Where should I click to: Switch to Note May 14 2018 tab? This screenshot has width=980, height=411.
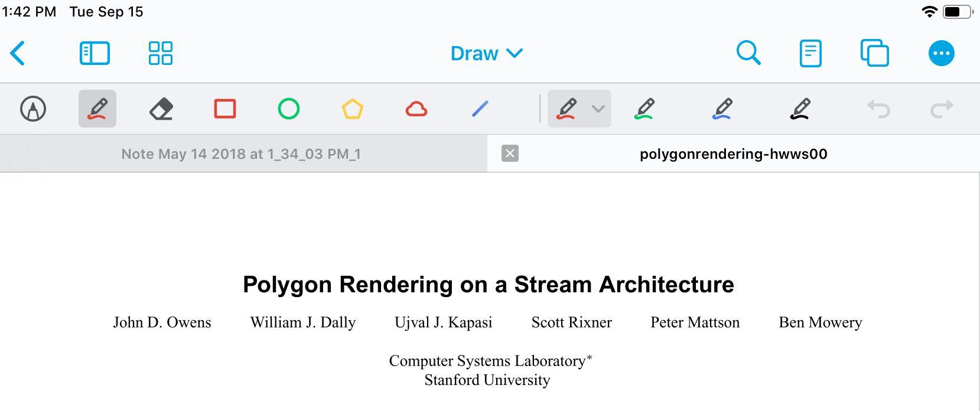(241, 154)
